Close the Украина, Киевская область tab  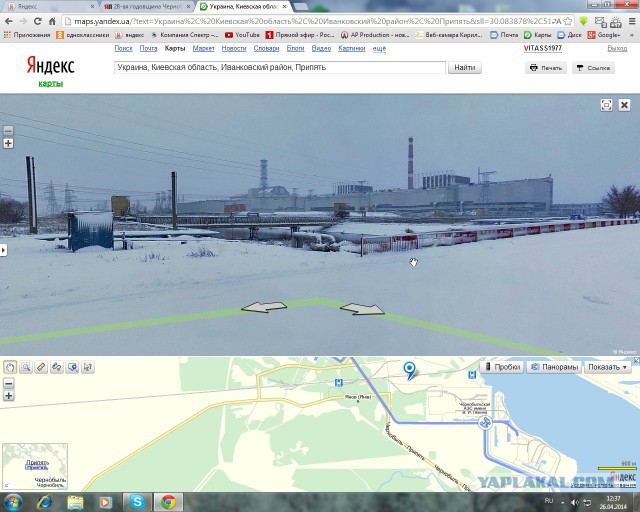284,7
